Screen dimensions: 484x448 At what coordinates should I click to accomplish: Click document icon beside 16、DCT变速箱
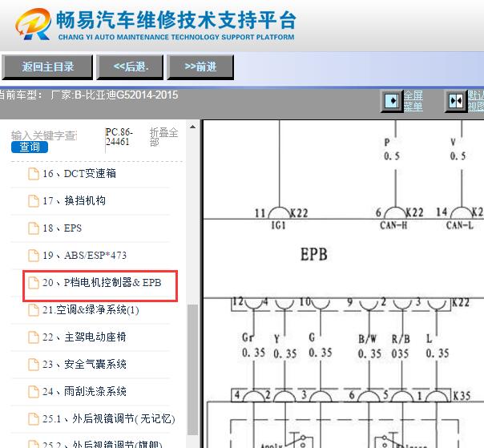[34, 174]
